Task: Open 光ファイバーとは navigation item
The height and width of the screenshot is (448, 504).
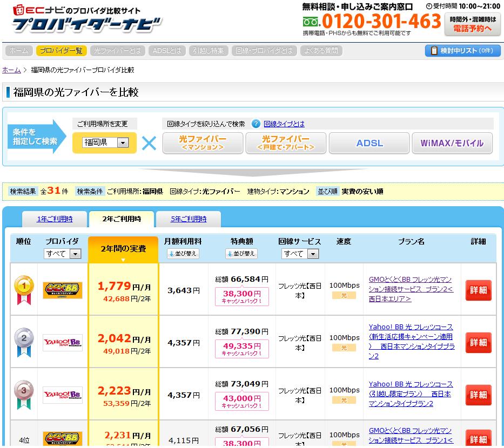Action: point(118,50)
